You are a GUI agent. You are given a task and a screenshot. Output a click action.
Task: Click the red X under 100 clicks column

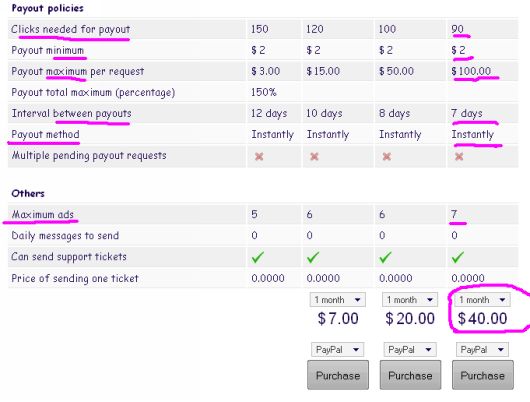[x=387, y=156]
